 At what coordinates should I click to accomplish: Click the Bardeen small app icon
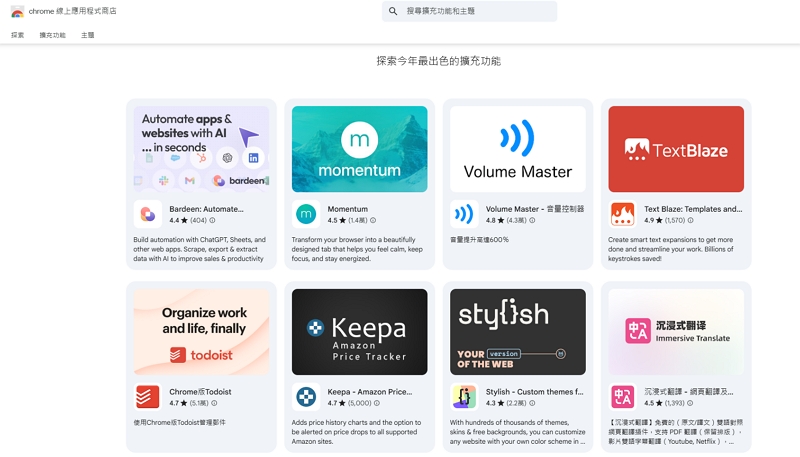click(148, 214)
